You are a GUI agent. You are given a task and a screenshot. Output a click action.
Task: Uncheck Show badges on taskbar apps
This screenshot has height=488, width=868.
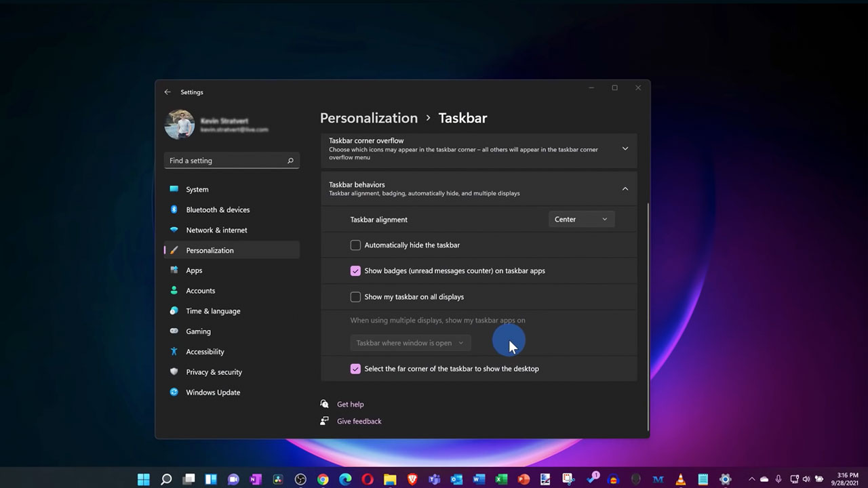point(355,270)
